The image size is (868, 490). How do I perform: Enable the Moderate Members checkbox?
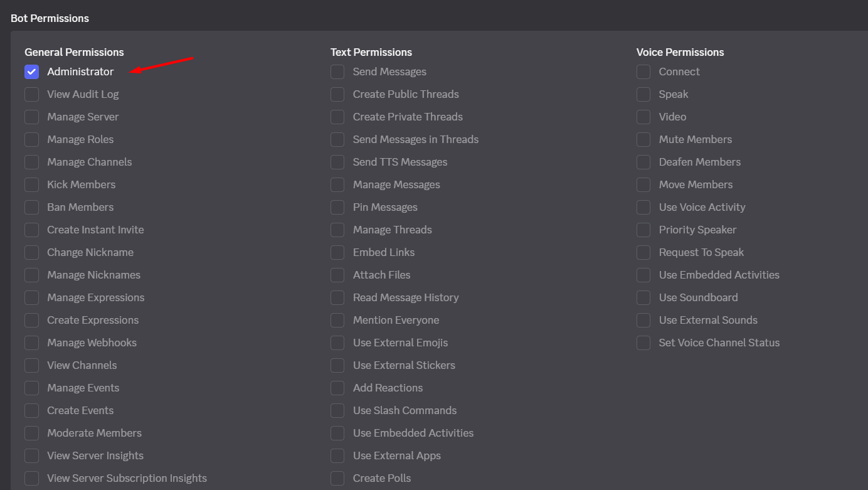32,433
